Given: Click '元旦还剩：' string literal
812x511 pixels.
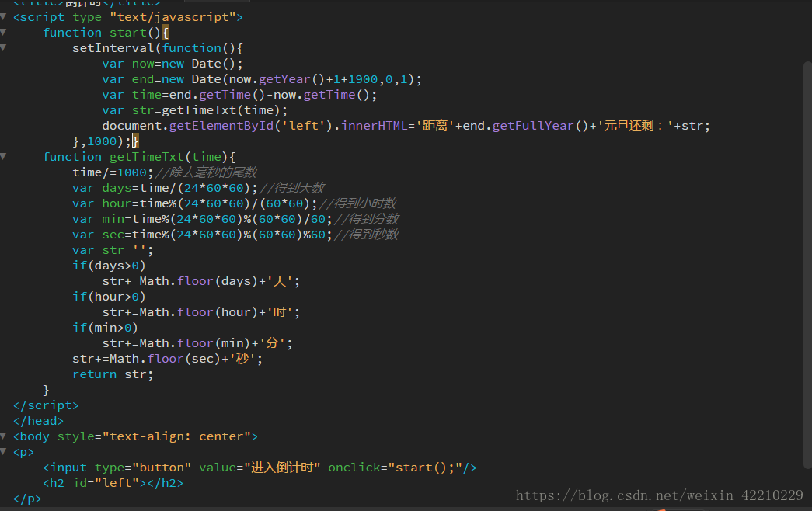Looking at the screenshot, I should pyautogui.click(x=636, y=126).
